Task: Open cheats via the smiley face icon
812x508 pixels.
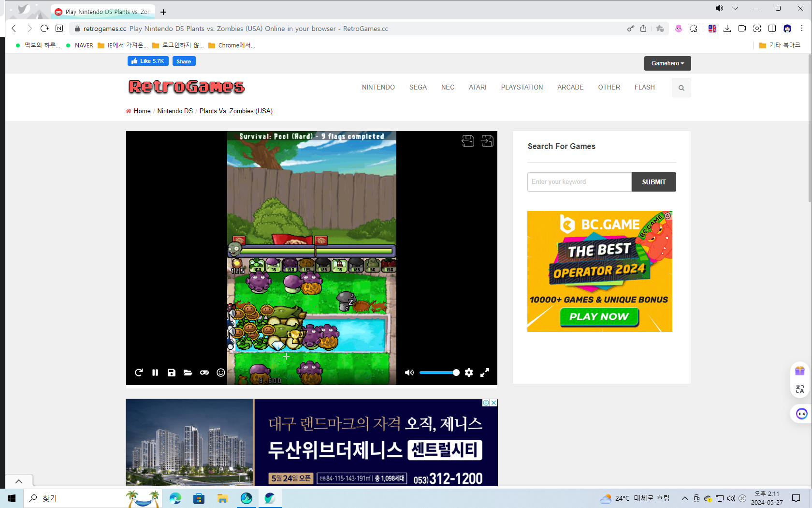Action: (x=221, y=373)
